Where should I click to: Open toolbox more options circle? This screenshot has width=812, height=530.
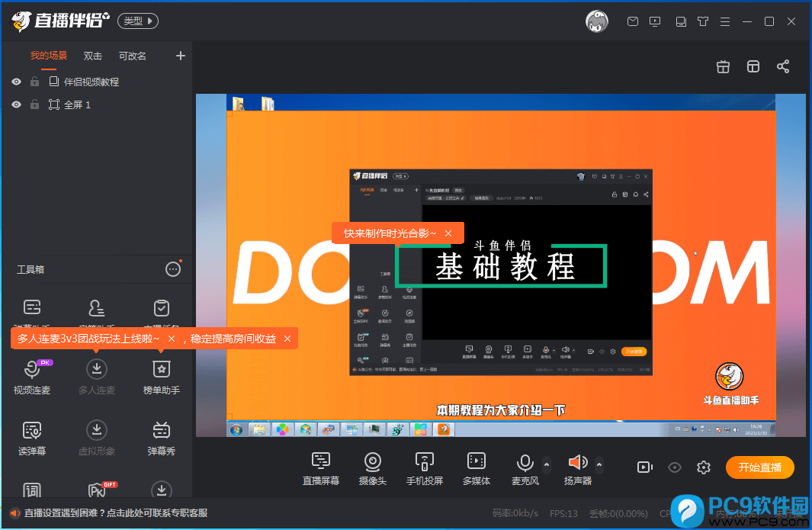(173, 269)
